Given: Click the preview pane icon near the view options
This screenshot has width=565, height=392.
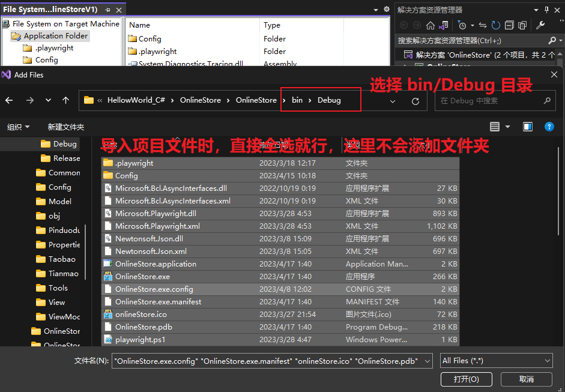Looking at the screenshot, I should [x=528, y=127].
